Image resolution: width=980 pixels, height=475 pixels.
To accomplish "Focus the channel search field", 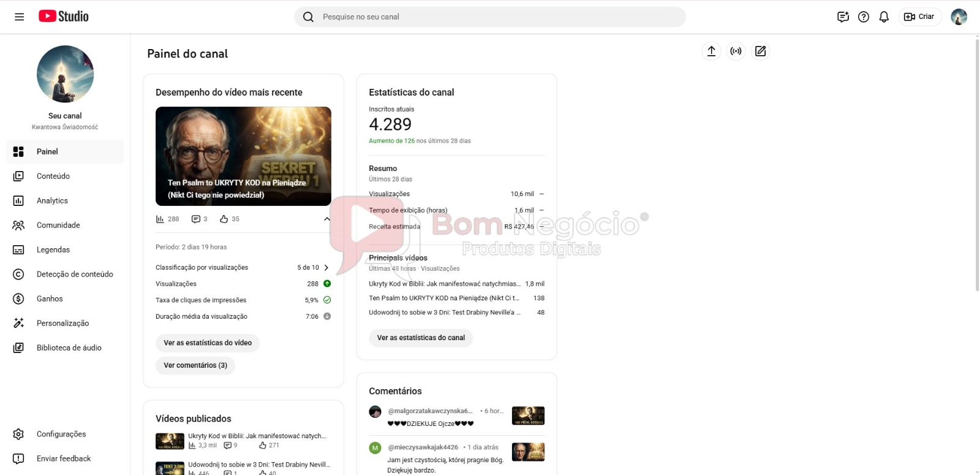I will [490, 17].
